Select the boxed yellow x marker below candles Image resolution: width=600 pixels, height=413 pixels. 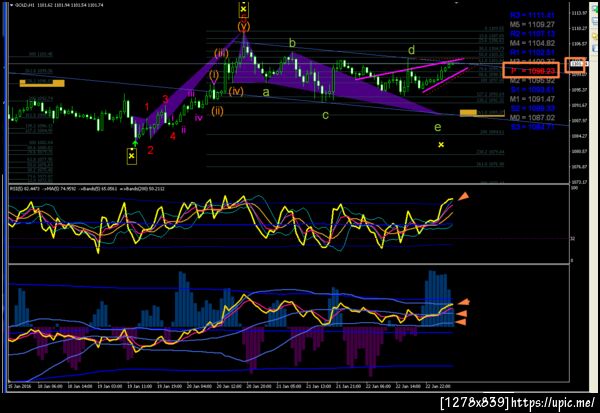point(132,156)
